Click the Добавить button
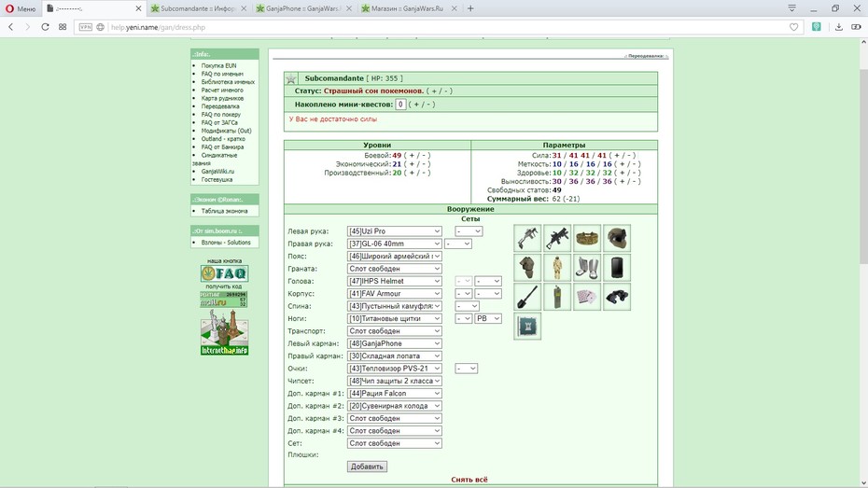Image resolution: width=868 pixels, height=488 pixels. tap(367, 467)
